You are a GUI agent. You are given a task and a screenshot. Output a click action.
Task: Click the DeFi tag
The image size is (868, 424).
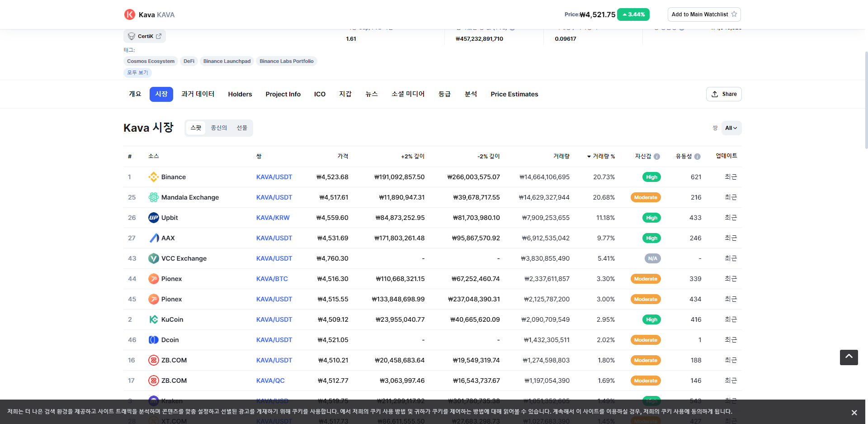(x=189, y=61)
